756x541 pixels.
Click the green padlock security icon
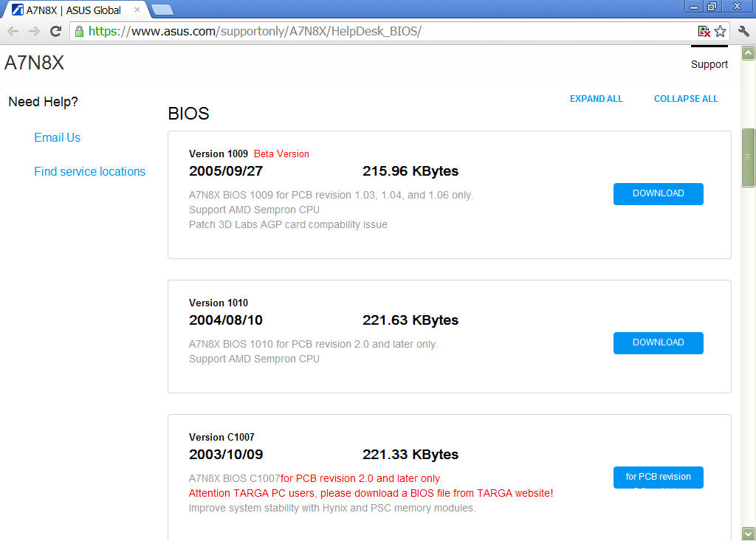click(x=79, y=32)
